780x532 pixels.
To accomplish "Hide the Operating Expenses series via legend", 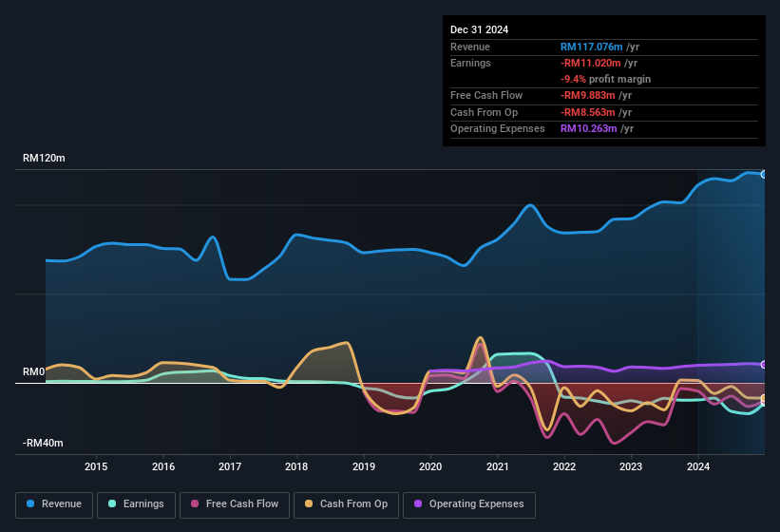I will [x=469, y=504].
